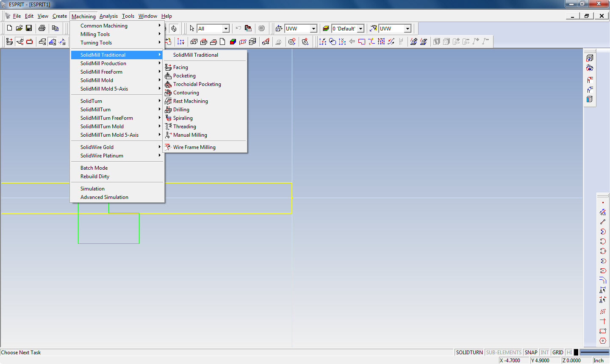Open the 'All' selection filter dropdown
610x364 pixels.
click(226, 28)
